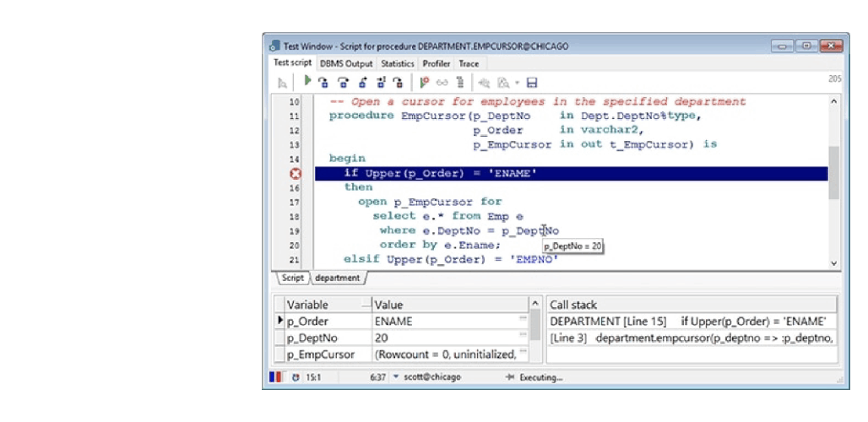
Task: Click the 6:37 time indicator in status bar
Action: coord(378,378)
